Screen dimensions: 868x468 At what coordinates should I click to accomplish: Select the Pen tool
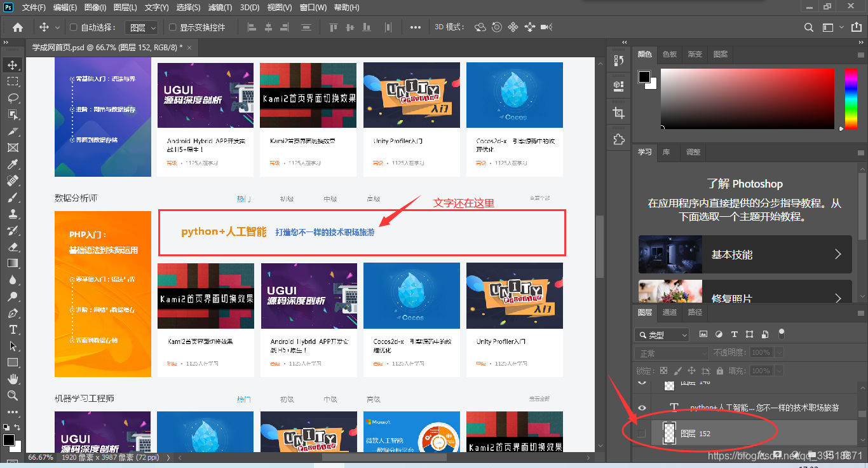[x=12, y=313]
